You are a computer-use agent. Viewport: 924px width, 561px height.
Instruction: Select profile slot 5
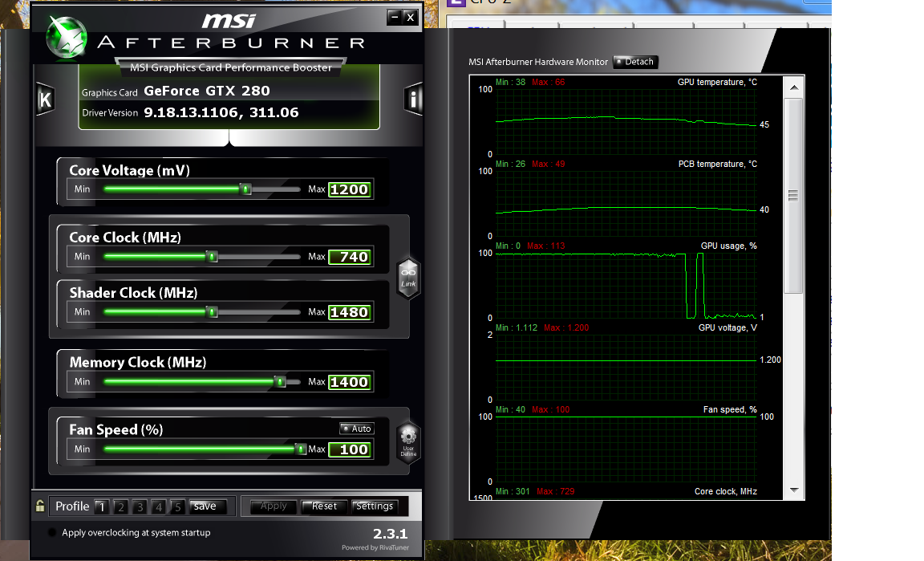177,506
